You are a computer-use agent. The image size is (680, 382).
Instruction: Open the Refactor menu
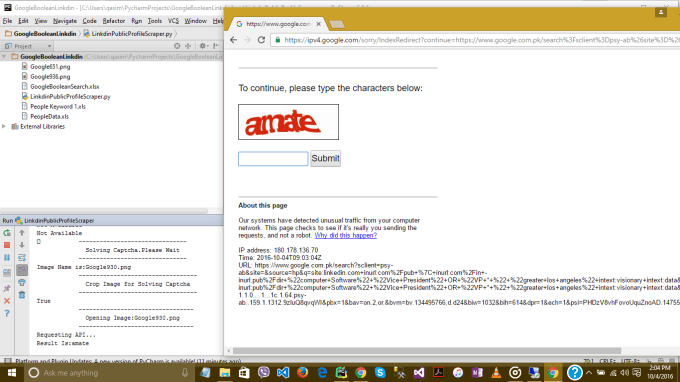tap(114, 21)
